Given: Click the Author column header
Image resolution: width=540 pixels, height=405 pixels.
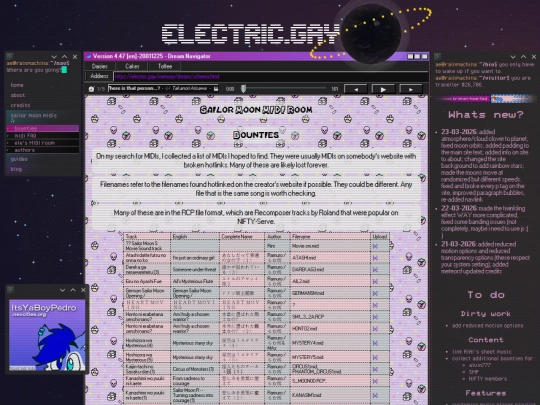Looking at the screenshot, I should point(277,237).
